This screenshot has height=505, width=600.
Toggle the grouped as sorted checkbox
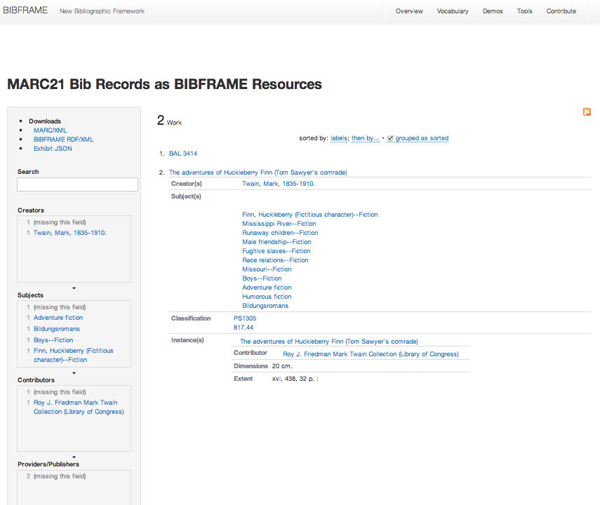click(x=390, y=138)
